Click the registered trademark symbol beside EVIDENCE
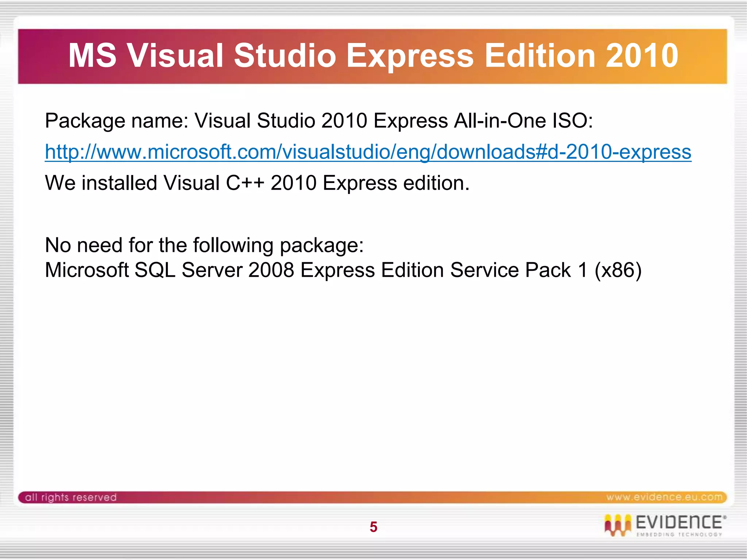Viewport: 747px width, 560px height. [725, 517]
